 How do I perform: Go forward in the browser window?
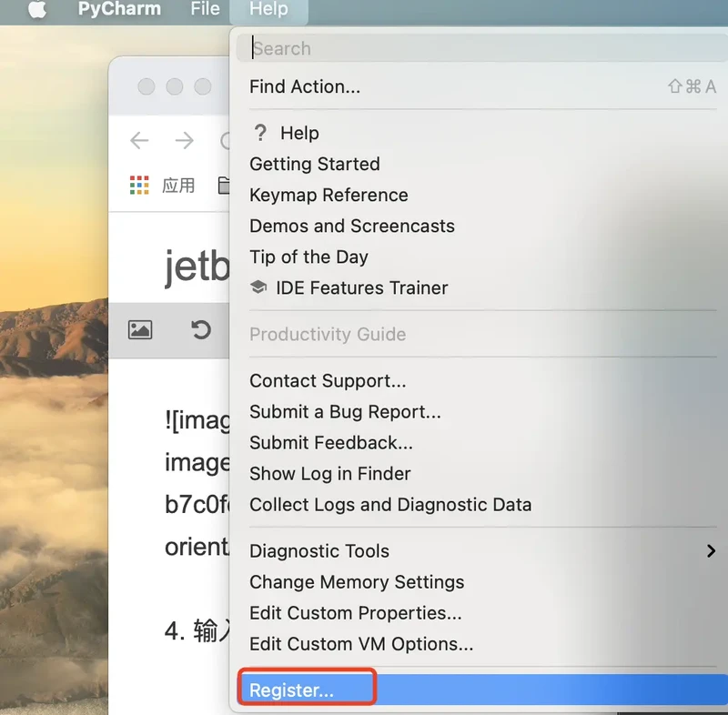click(x=185, y=140)
